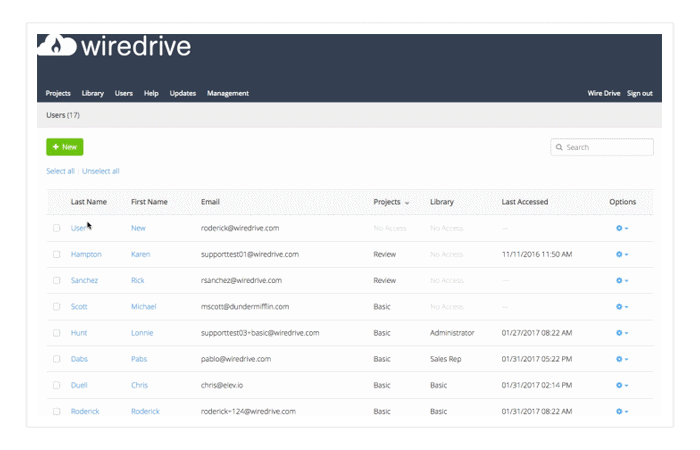700x450 pixels.
Task: Open options gear for roderick@wiredrive.com row
Action: tap(622, 228)
